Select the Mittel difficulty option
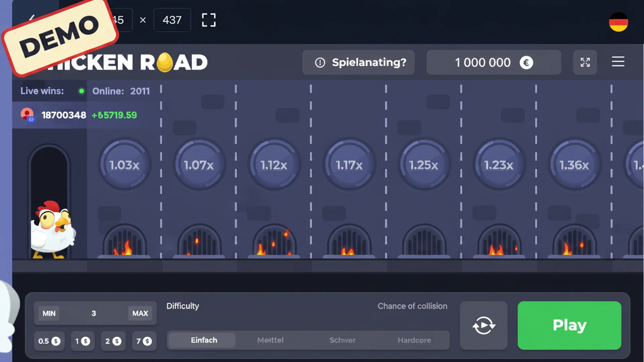This screenshot has height=362, width=644. click(270, 340)
